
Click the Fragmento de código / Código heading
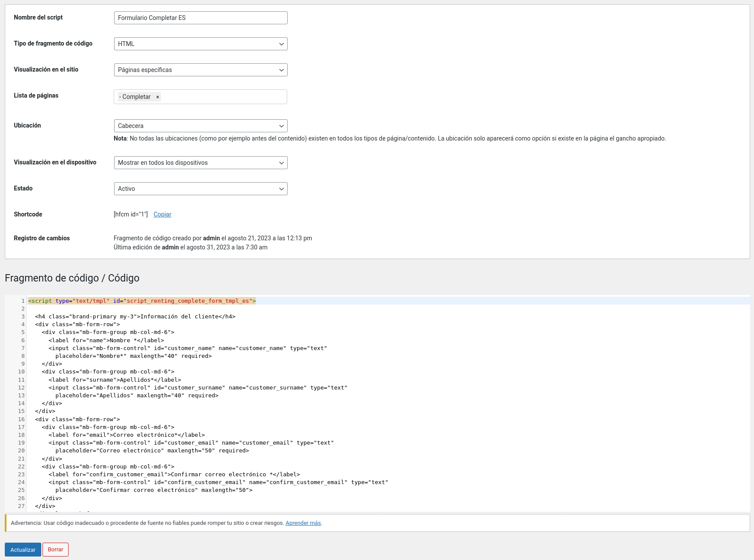[x=72, y=278]
